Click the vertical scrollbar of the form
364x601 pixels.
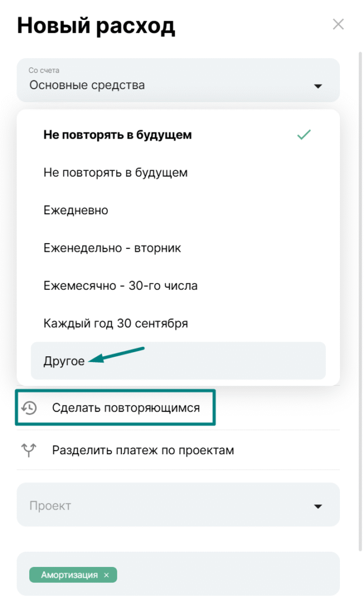tap(360, 293)
